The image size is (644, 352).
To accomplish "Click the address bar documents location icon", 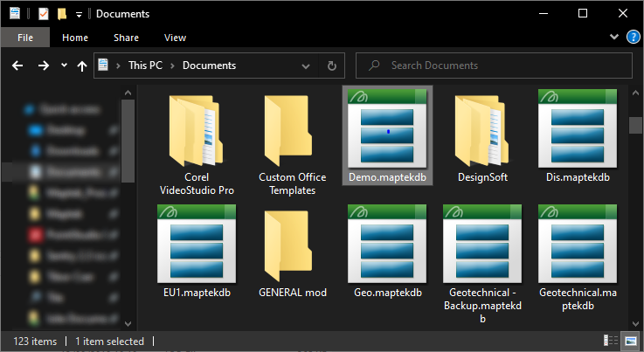I will [103, 65].
